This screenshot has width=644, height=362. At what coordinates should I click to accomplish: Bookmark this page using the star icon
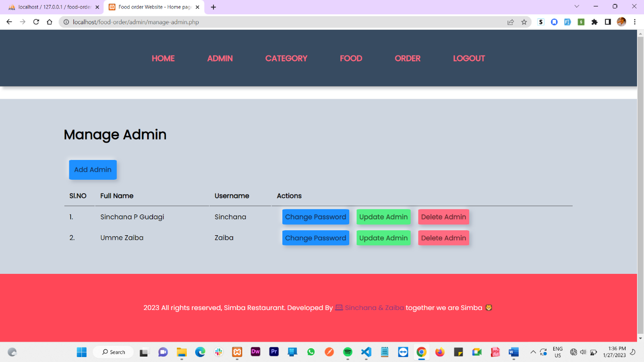(x=524, y=22)
